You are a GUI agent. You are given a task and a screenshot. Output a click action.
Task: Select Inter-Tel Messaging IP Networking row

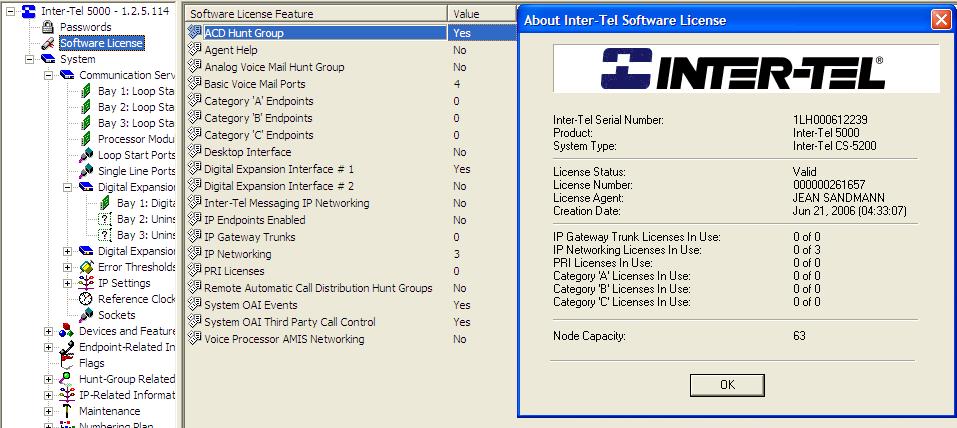click(x=351, y=203)
